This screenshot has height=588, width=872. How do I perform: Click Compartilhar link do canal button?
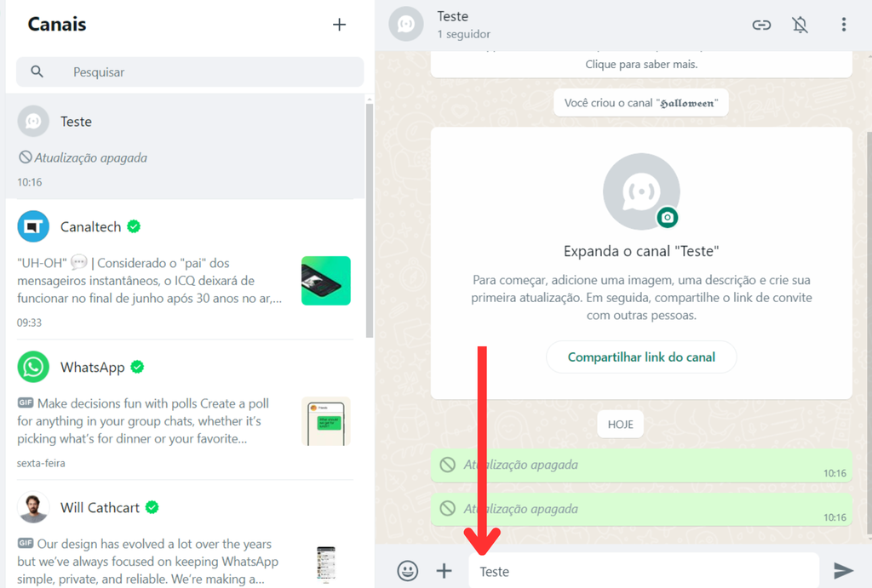(641, 357)
